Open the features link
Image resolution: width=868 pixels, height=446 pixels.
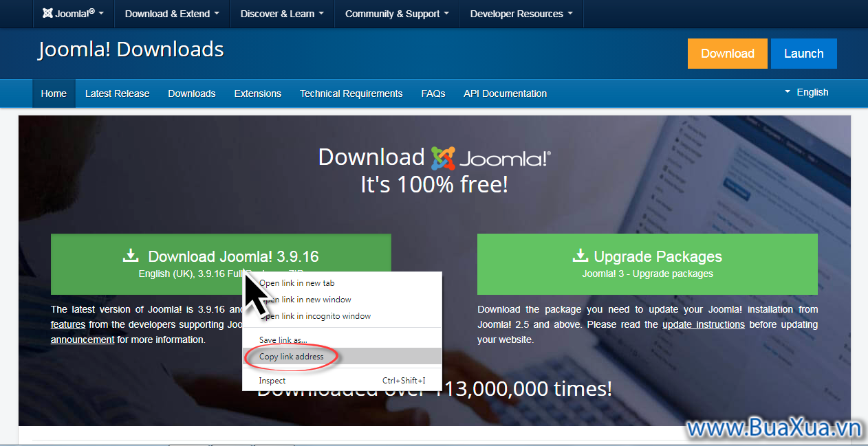[x=68, y=324]
